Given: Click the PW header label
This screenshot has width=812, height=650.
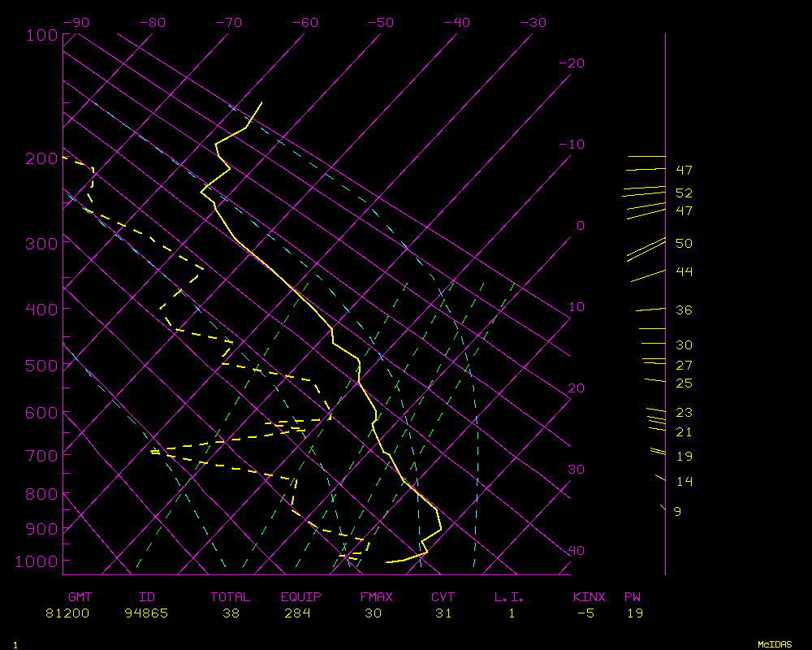Looking at the screenshot, I should point(632,597).
